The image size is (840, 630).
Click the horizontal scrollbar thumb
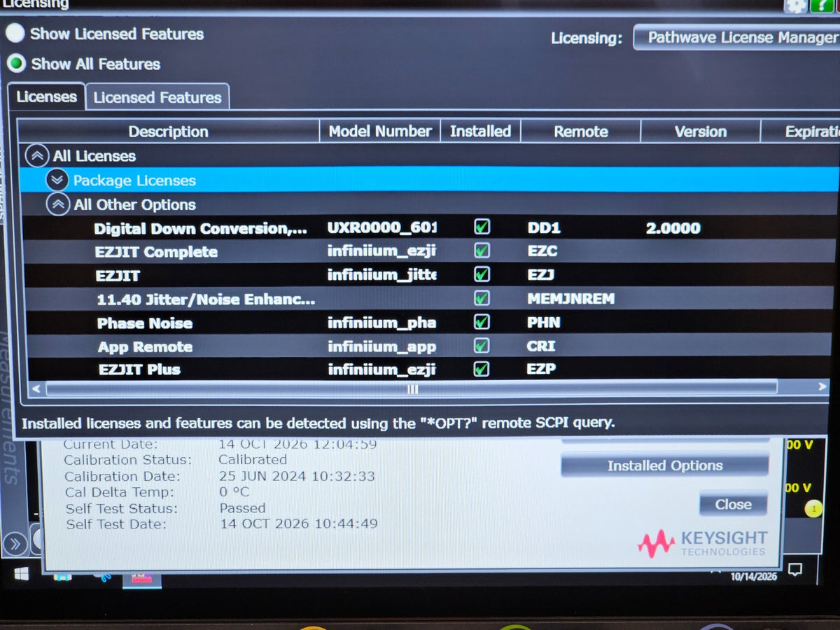[x=412, y=388]
